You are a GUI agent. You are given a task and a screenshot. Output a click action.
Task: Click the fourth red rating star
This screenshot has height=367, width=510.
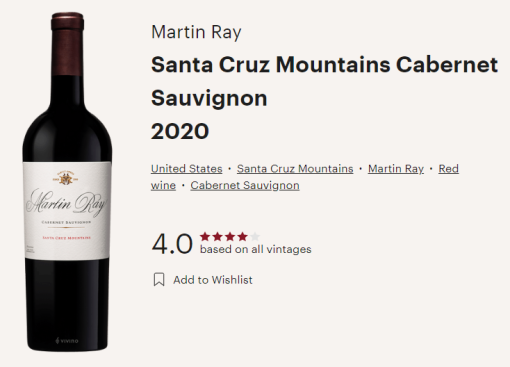coord(242,237)
